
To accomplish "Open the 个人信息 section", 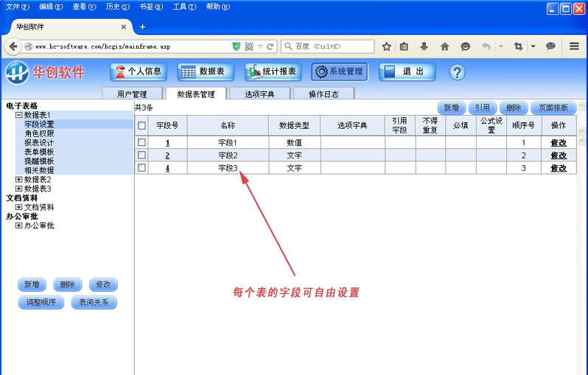I will [139, 71].
